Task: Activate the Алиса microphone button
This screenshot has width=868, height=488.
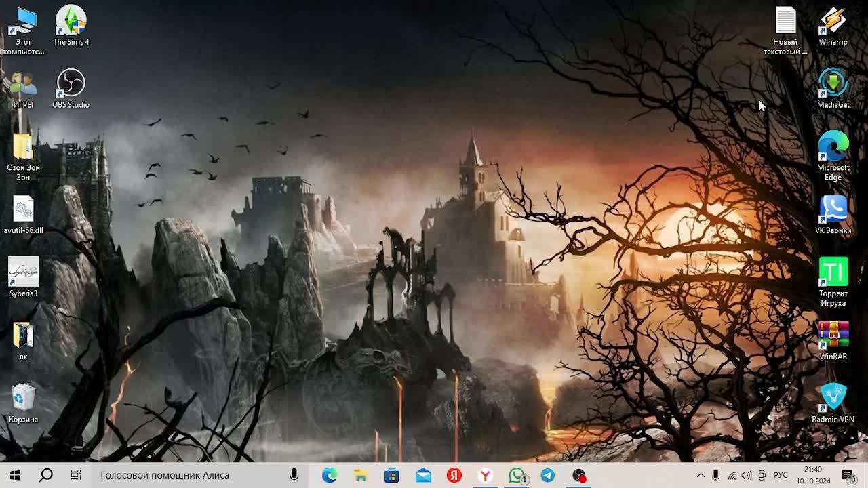Action: click(294, 475)
